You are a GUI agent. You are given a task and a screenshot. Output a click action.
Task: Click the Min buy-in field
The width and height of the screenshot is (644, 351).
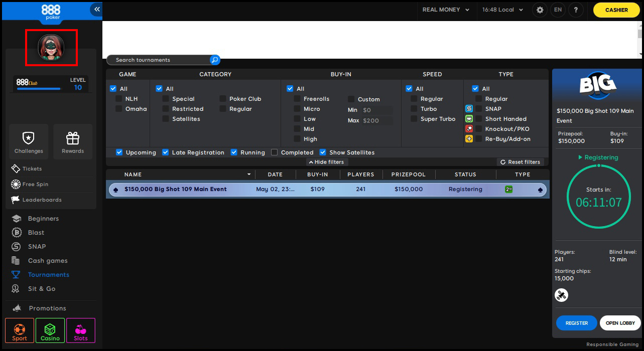pos(377,110)
